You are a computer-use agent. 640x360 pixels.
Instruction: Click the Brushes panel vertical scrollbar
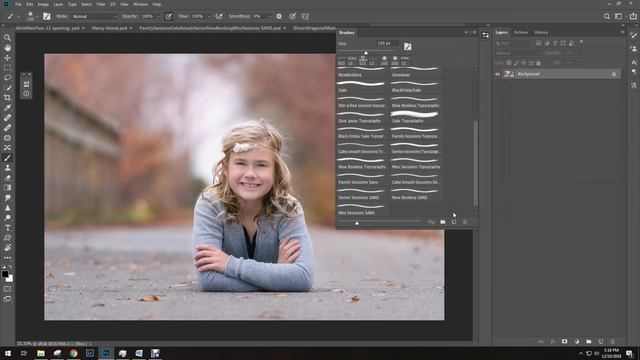476,163
